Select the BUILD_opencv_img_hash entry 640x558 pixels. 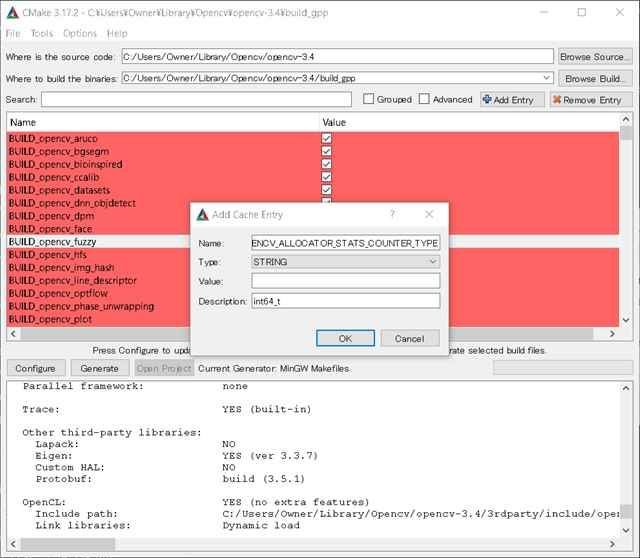(x=61, y=267)
